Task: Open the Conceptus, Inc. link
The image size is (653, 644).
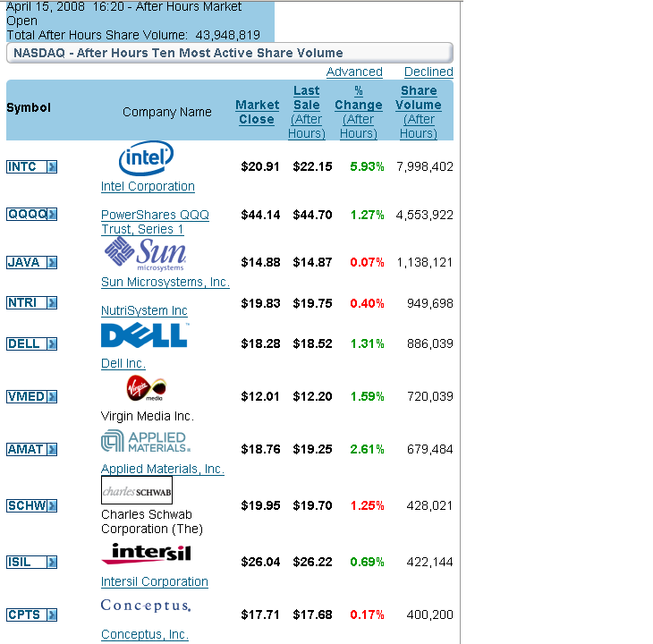Action: [x=145, y=634]
